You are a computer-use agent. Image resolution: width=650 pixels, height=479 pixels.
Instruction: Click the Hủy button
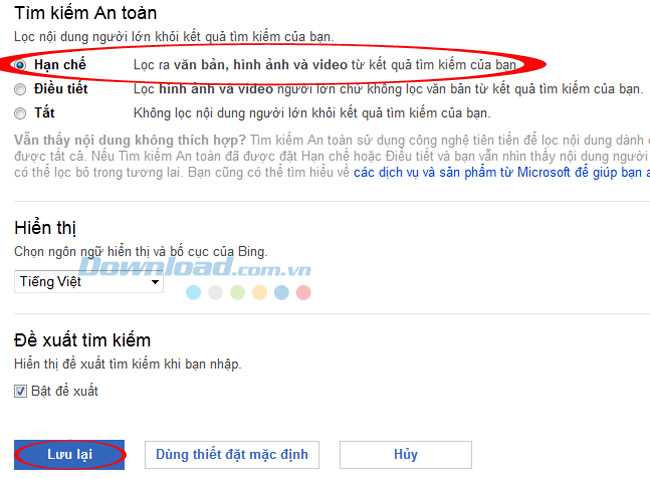(x=405, y=455)
